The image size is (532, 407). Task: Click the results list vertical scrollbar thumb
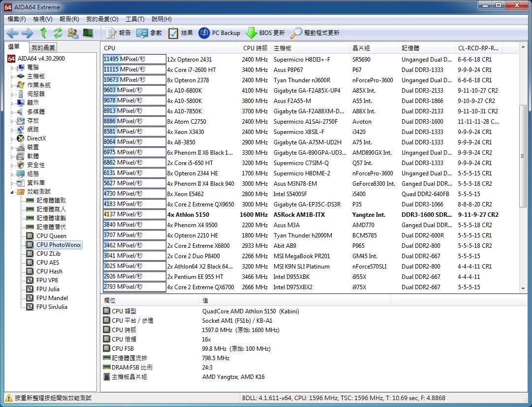523,156
